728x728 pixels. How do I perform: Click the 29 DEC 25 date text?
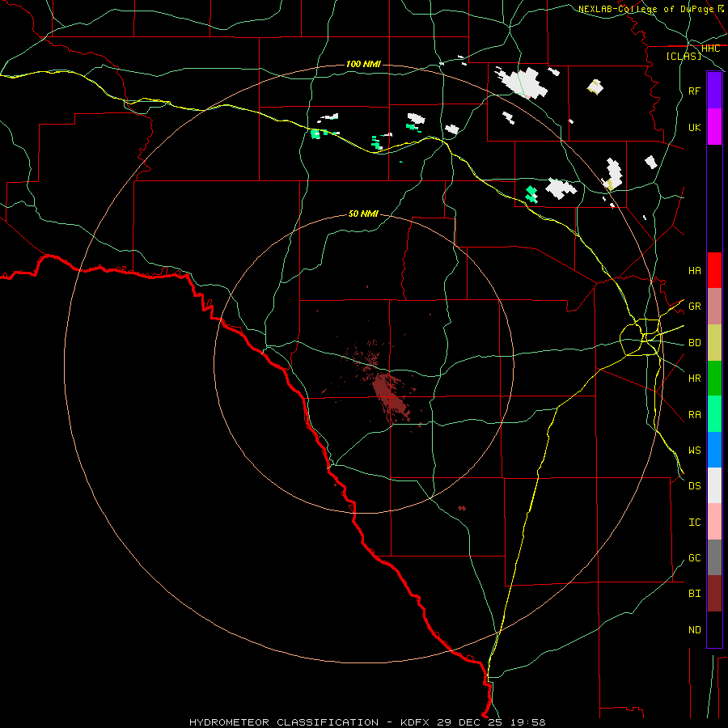click(x=469, y=722)
